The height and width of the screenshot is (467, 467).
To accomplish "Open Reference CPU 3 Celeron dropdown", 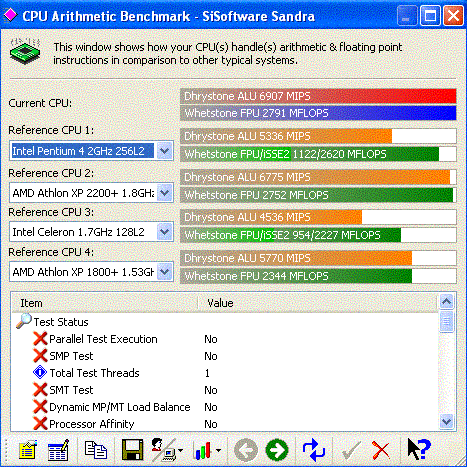I will click(x=165, y=232).
